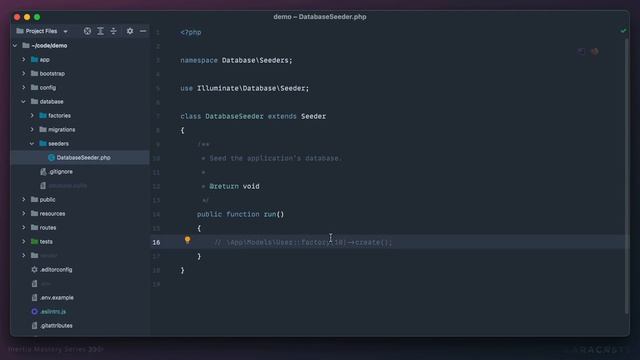Screen dimensions: 640x360
Task: Click the intention lightbulb on line 16
Action: [x=187, y=240]
